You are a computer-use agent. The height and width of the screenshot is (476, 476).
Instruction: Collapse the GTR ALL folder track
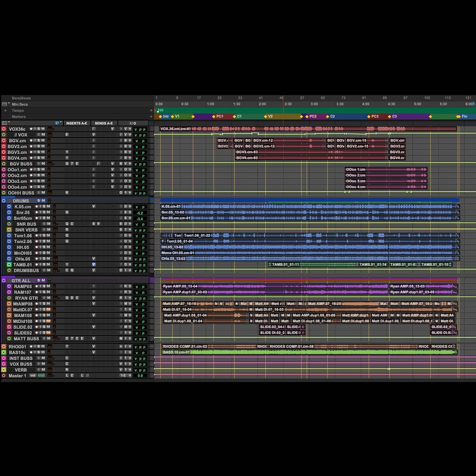(4, 280)
